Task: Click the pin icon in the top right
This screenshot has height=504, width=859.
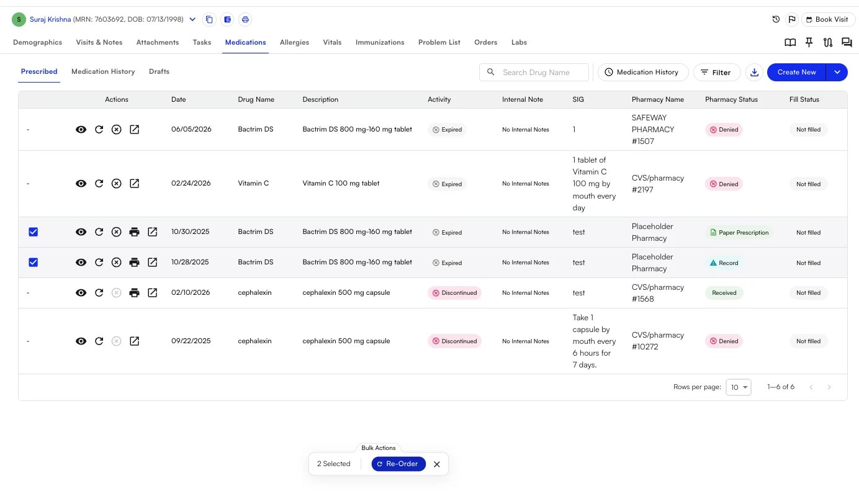Action: click(x=809, y=43)
